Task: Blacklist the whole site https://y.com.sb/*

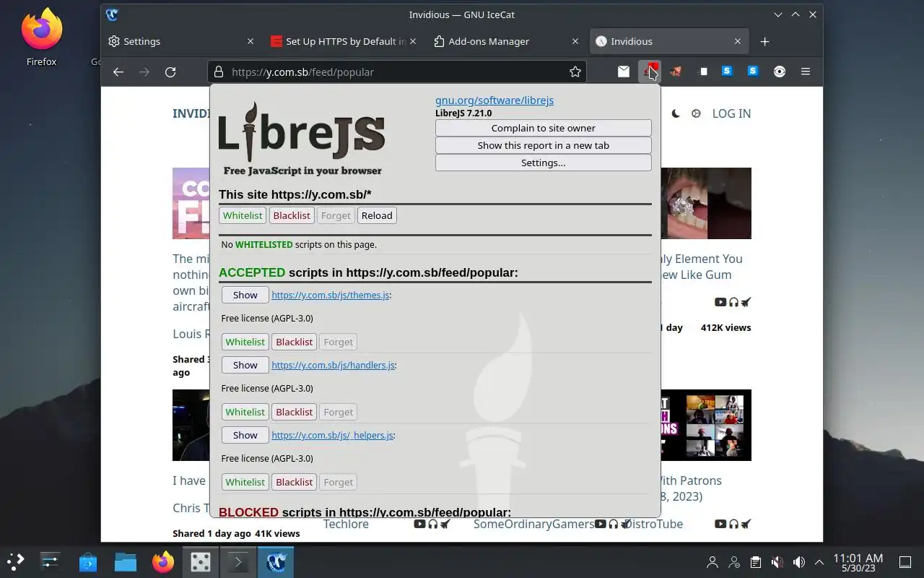Action: [292, 215]
